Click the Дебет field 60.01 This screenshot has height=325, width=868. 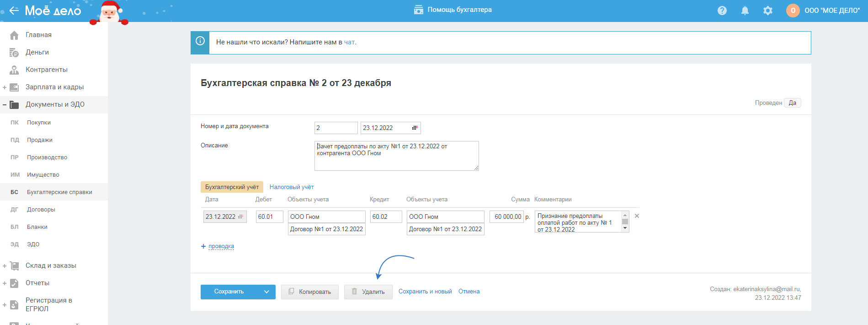pyautogui.click(x=270, y=217)
